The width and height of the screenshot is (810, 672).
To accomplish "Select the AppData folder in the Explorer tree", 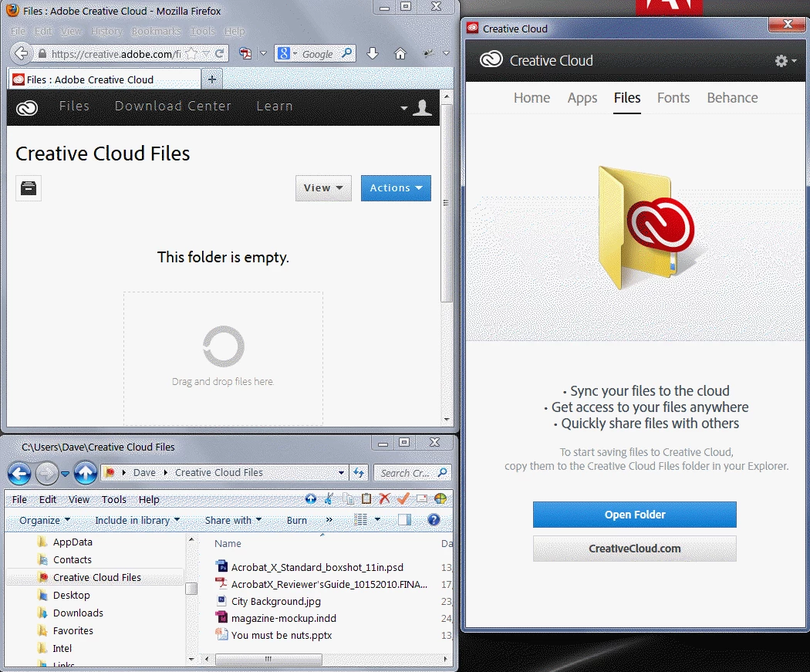I will [x=73, y=542].
